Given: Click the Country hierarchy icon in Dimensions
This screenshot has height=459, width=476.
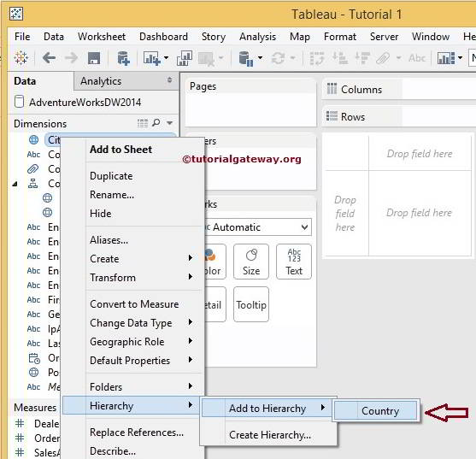Looking at the screenshot, I should (32, 184).
